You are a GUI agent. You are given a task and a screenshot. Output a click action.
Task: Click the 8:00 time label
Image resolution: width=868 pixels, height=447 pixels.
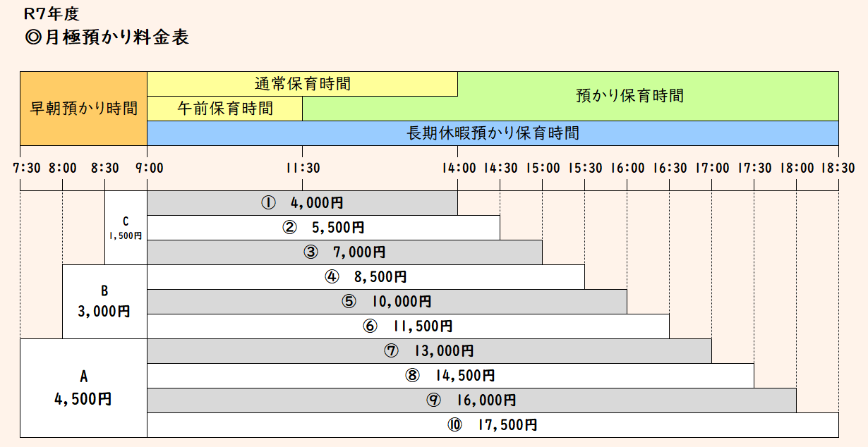(64, 169)
